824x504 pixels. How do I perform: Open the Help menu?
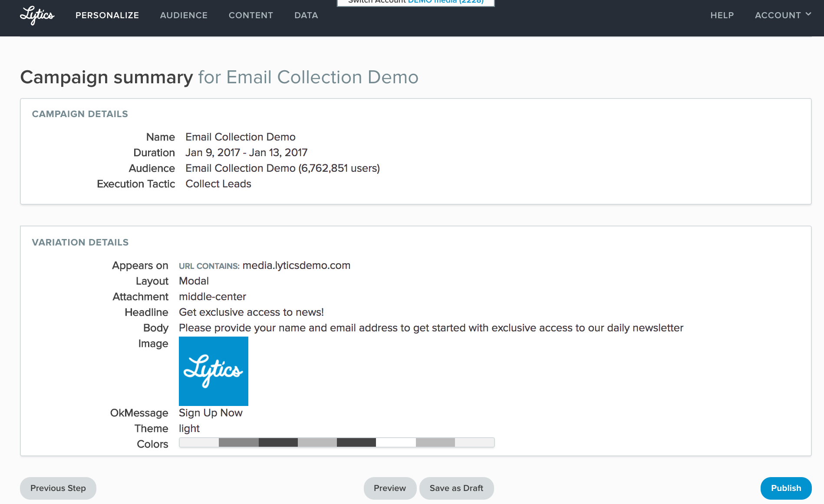coord(722,15)
